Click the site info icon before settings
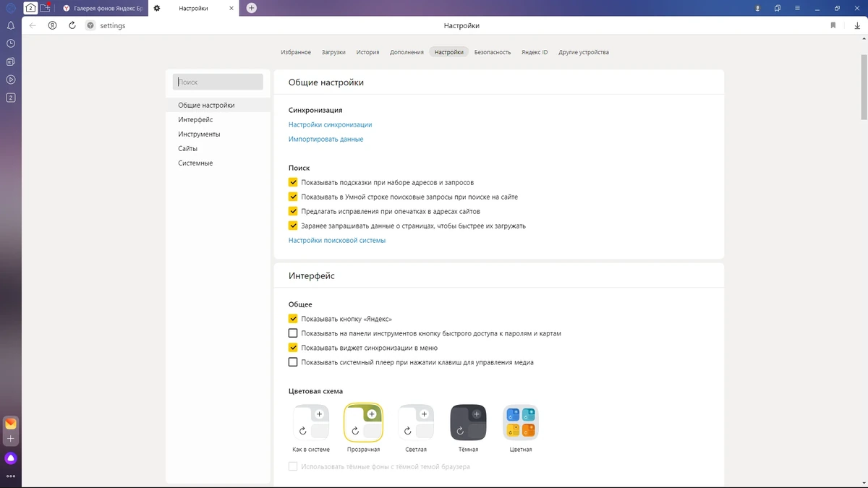 point(90,25)
